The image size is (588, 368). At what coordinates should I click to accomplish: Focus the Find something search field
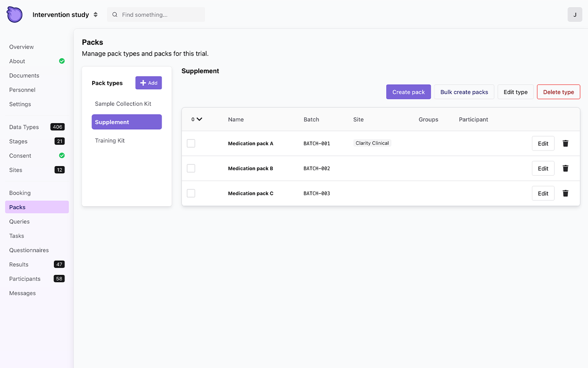click(x=156, y=14)
